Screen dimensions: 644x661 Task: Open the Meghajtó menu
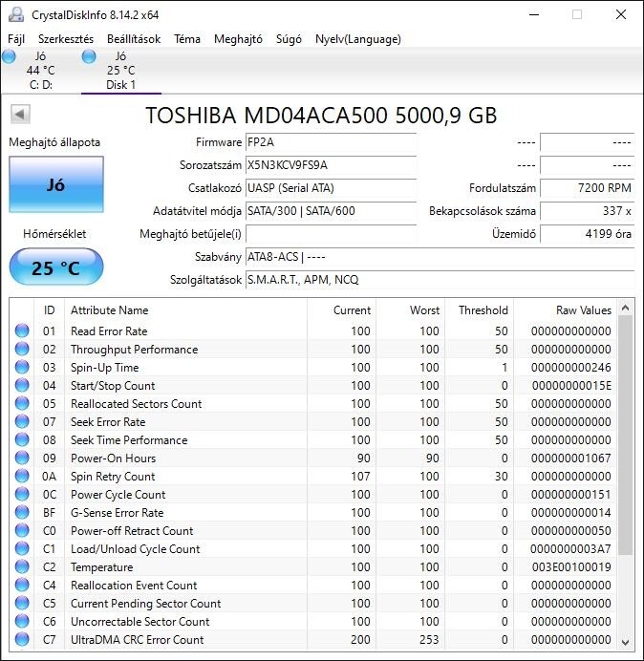click(x=238, y=39)
